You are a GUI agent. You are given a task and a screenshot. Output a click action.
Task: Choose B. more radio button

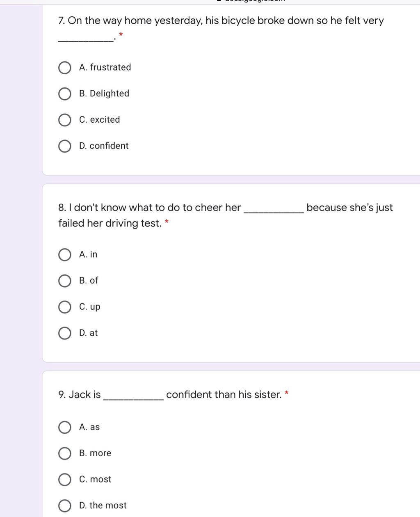coord(64,453)
